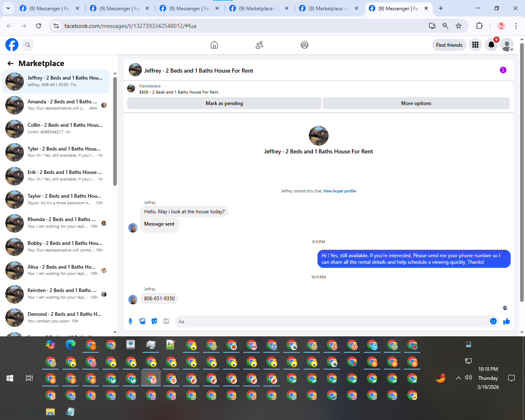The image size is (525, 420).
Task: Click the Marketplace back arrow
Action: pyautogui.click(x=10, y=64)
